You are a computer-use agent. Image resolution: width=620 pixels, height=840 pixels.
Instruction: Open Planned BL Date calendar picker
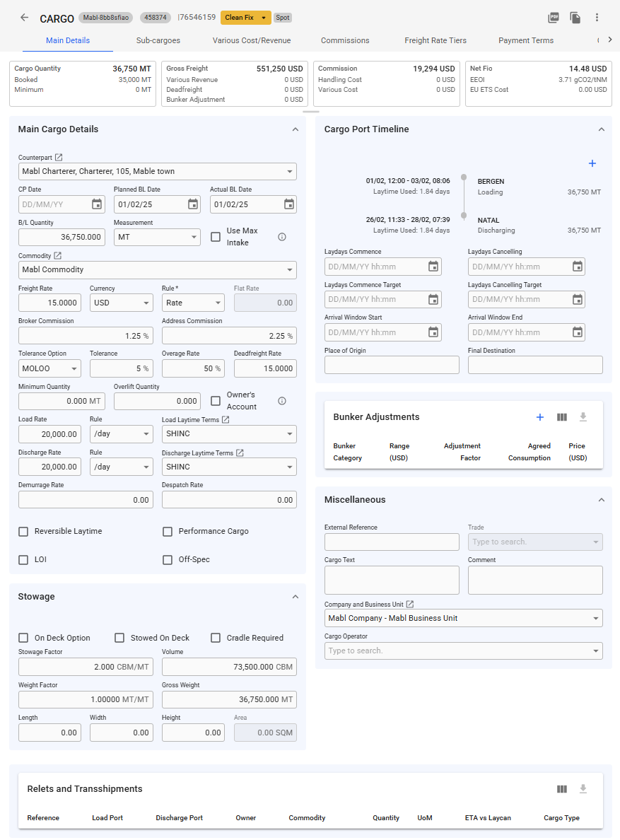193,204
